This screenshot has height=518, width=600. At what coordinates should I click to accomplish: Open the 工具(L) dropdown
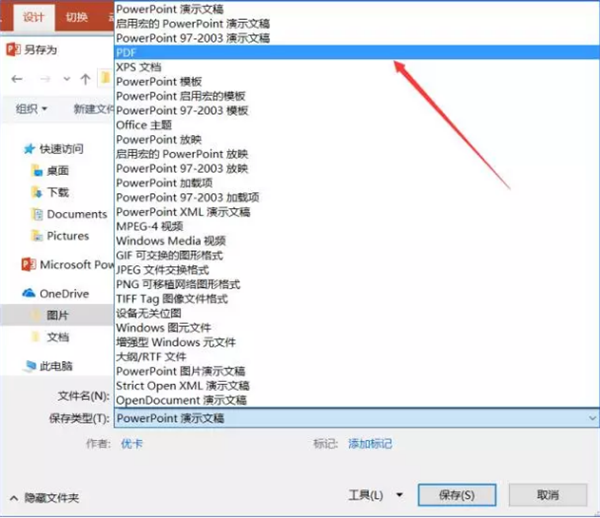(375, 495)
